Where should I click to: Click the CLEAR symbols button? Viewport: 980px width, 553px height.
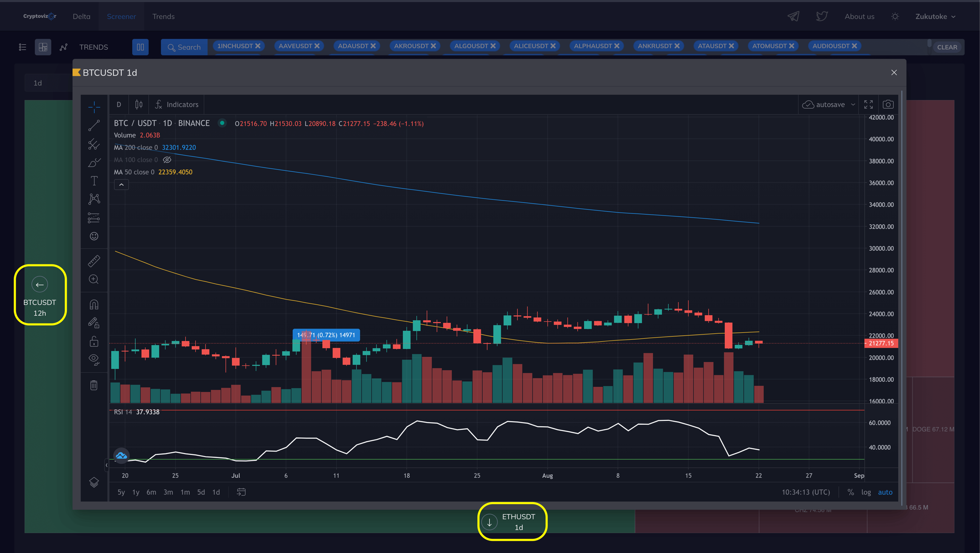[x=947, y=47]
